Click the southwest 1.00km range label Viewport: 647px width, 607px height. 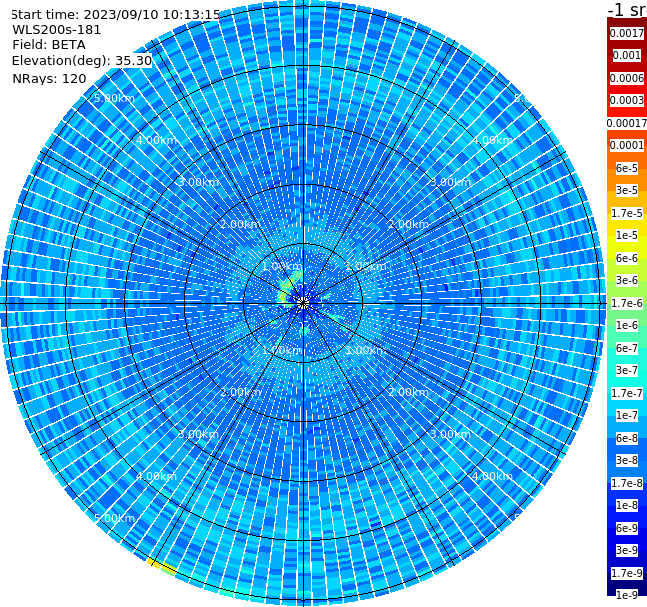(x=282, y=350)
